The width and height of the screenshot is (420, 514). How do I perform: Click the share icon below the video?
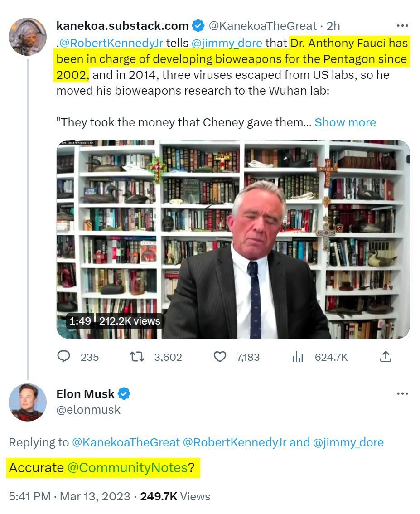click(x=385, y=357)
